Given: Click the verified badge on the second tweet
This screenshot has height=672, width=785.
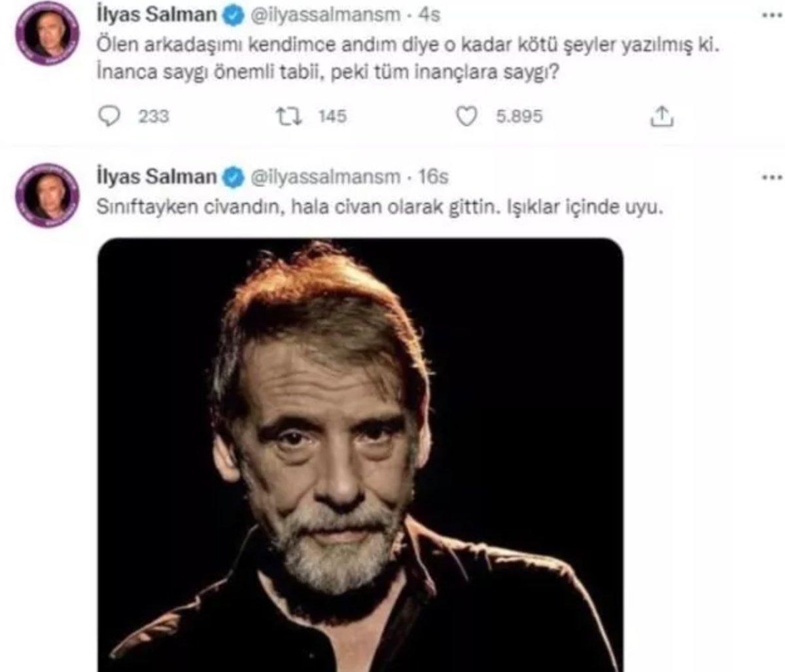Looking at the screenshot, I should pos(232,175).
